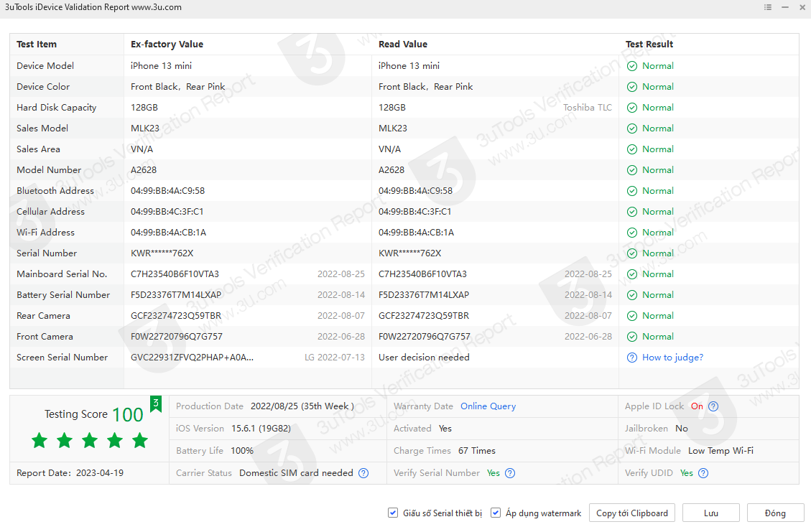Click the Normal check icon for Device Model

[632, 66]
